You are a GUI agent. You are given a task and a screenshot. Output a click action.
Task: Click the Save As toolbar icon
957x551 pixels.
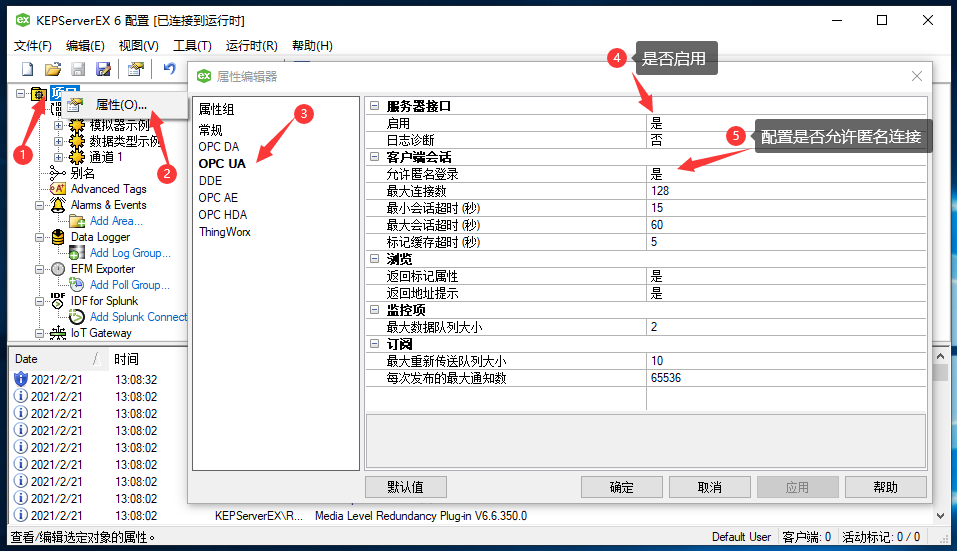104,69
